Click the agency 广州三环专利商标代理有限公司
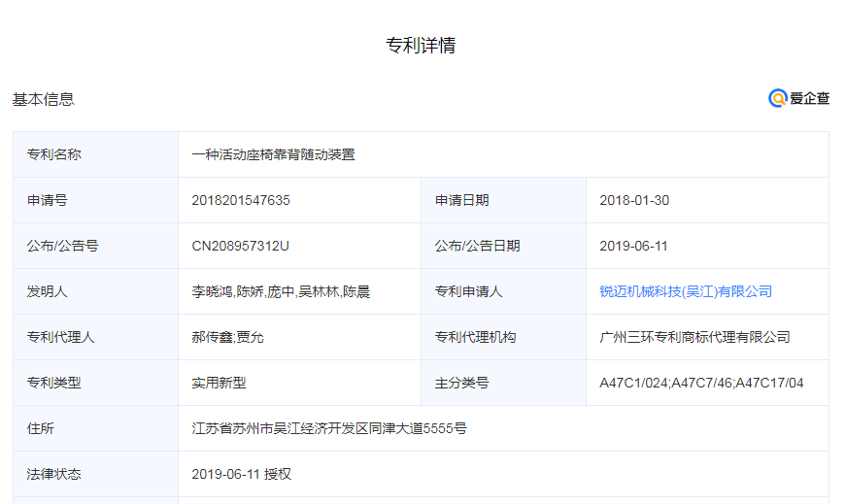This screenshot has width=846, height=504. click(x=694, y=337)
